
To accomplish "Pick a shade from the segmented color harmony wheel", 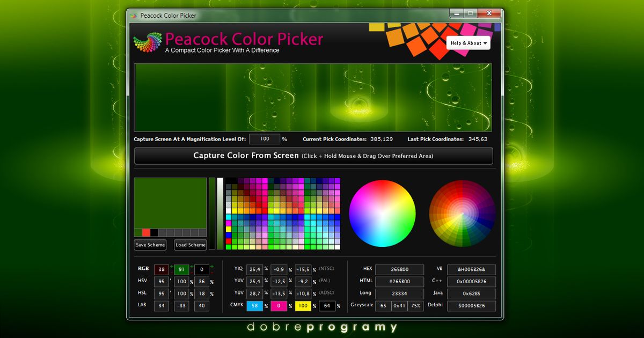I will point(462,213).
